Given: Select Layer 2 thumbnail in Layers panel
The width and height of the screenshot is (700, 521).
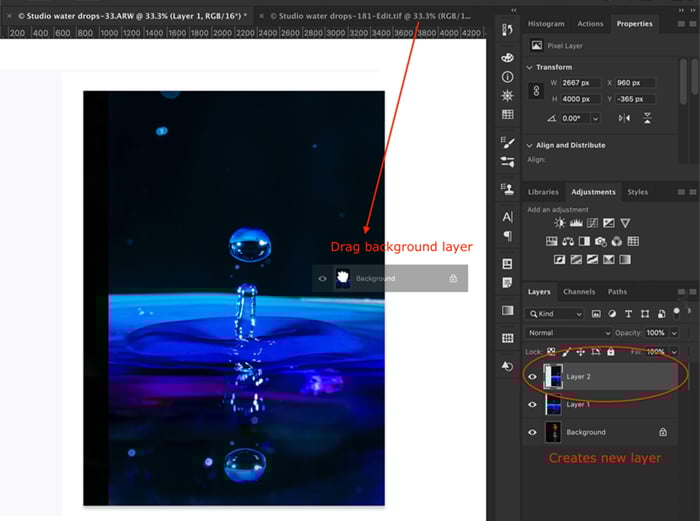Looking at the screenshot, I should pos(553,376).
